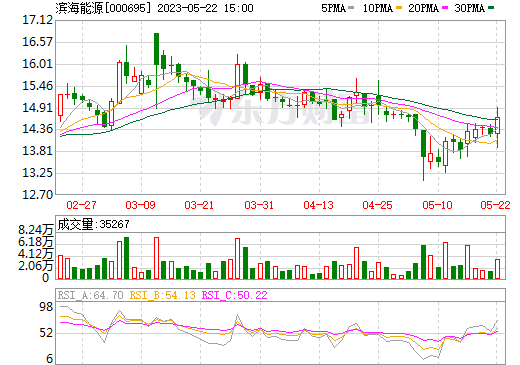Click the 14.91 price axis label
This screenshot has height=365, width=520.
(37, 108)
